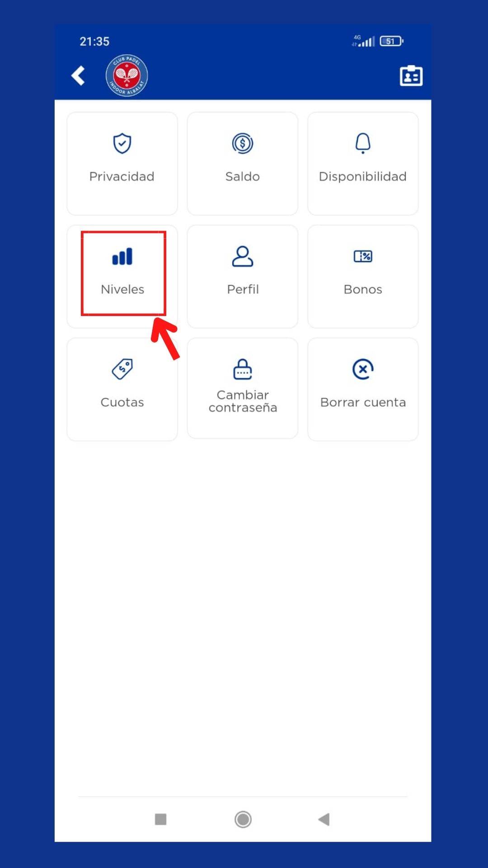Image resolution: width=488 pixels, height=868 pixels.
Task: Open the ID card icon in header
Action: click(411, 75)
